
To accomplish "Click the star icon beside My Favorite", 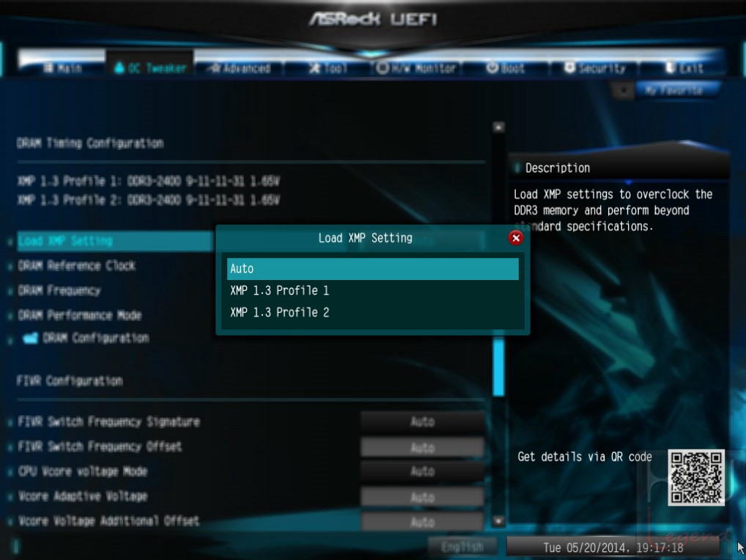I will 623,90.
